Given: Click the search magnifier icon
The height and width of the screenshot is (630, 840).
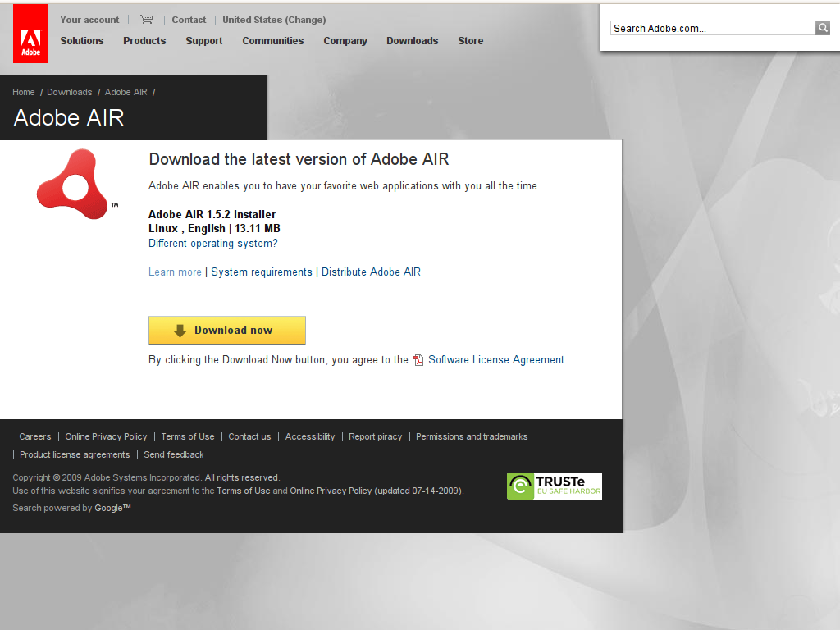Looking at the screenshot, I should pyautogui.click(x=823, y=28).
